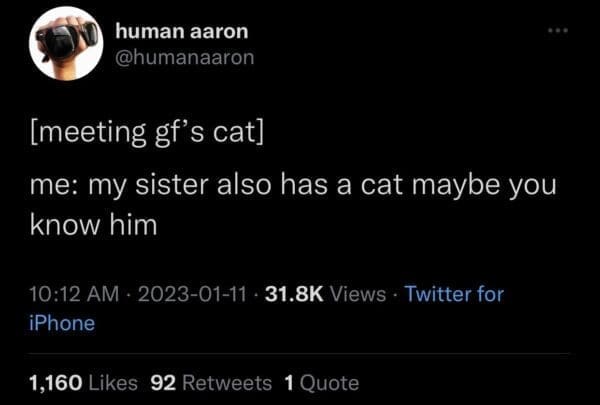Open the Quote tweets label
The image size is (600, 405).
pyautogui.click(x=330, y=382)
